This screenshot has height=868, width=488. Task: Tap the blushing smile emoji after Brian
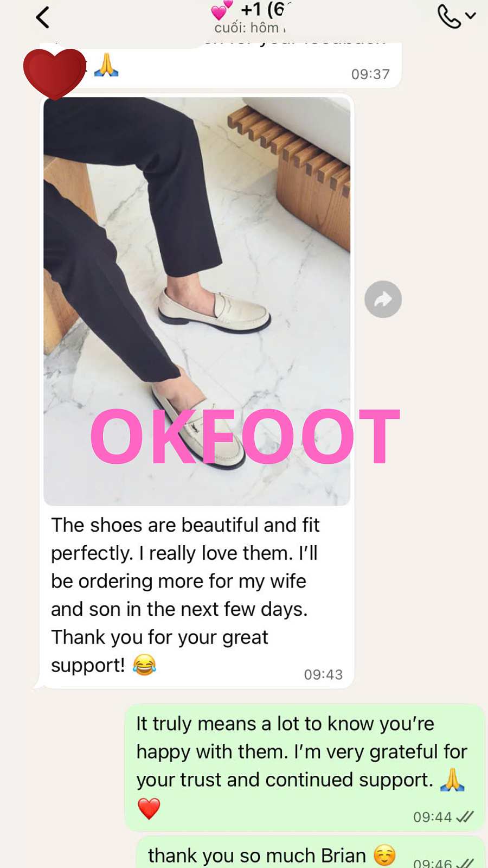(384, 856)
